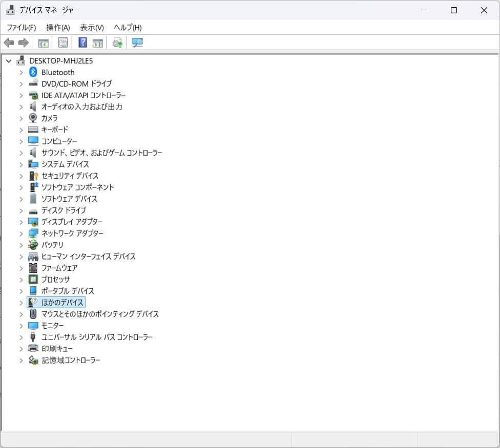Expand the Bluetooth category
The image size is (500, 448).
click(20, 72)
